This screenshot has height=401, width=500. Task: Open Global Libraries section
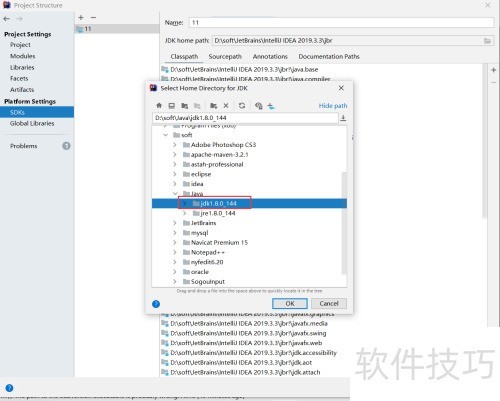click(32, 123)
